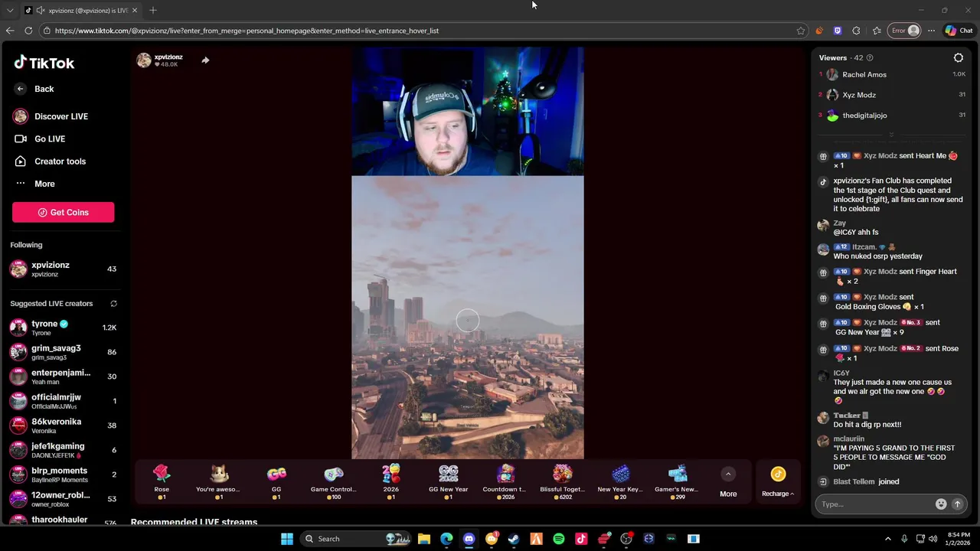The height and width of the screenshot is (551, 980).
Task: Click commenter Tucker's name in chat
Action: point(847,416)
